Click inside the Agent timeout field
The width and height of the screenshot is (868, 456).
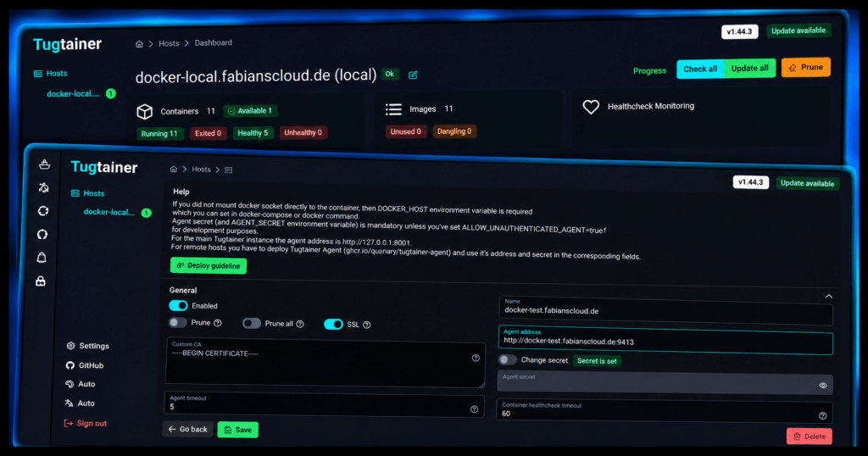pos(324,404)
